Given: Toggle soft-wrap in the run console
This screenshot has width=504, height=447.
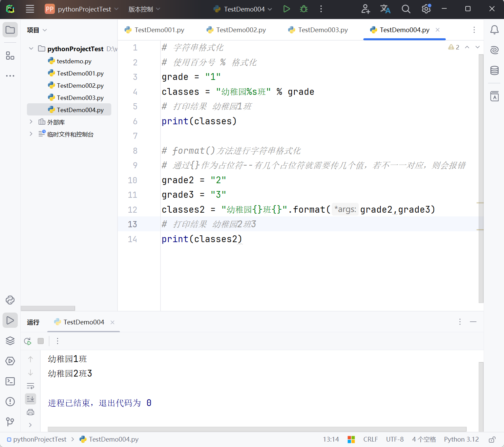Looking at the screenshot, I should (30, 386).
